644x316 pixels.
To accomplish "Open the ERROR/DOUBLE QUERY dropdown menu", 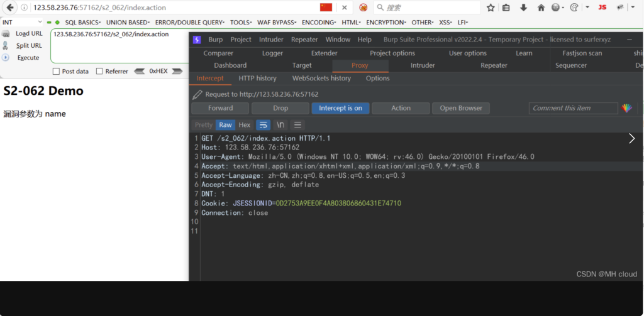I will (x=190, y=22).
